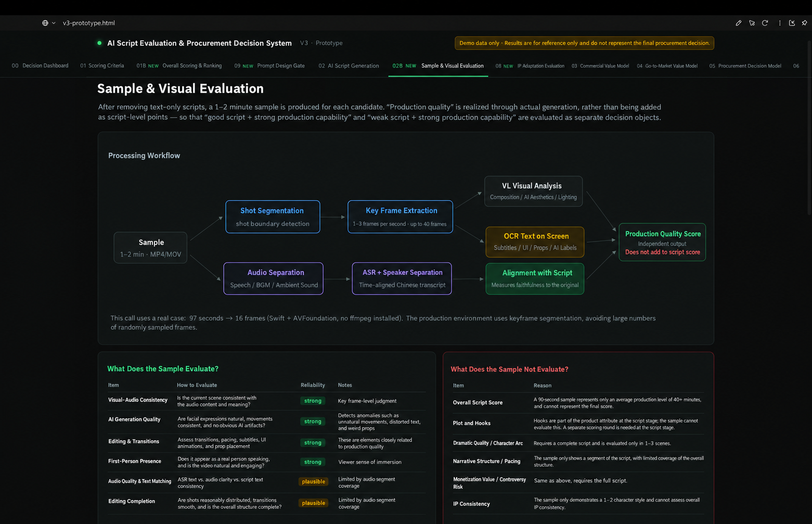Viewport: 812px width, 524px height.
Task: Select the AI Script Generation tab
Action: (349, 66)
